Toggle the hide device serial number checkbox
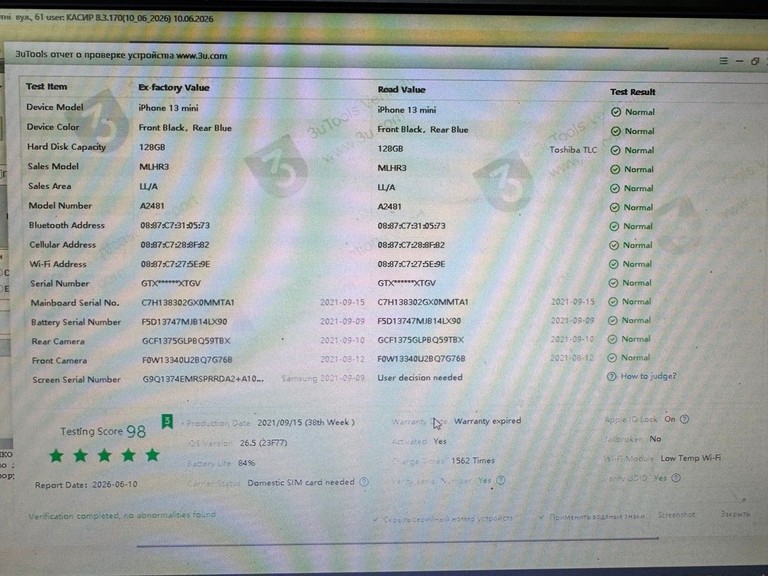 376,518
